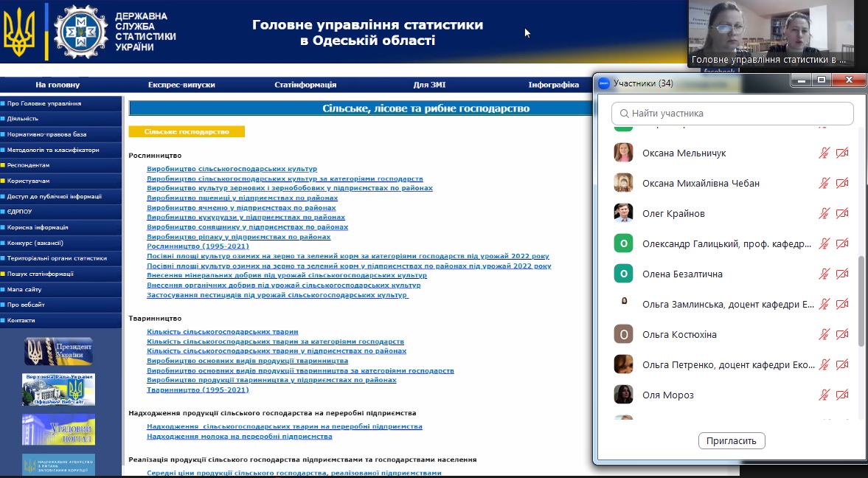Click the Zoom logo in Участники window

603,83
